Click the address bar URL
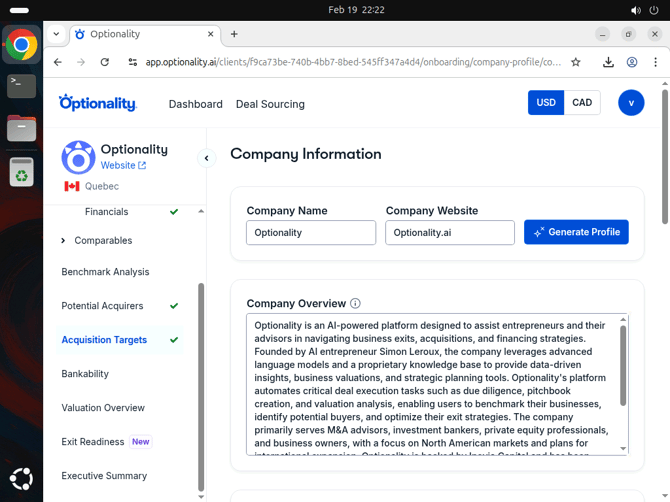Viewport: 670px width, 502px height. 353,62
